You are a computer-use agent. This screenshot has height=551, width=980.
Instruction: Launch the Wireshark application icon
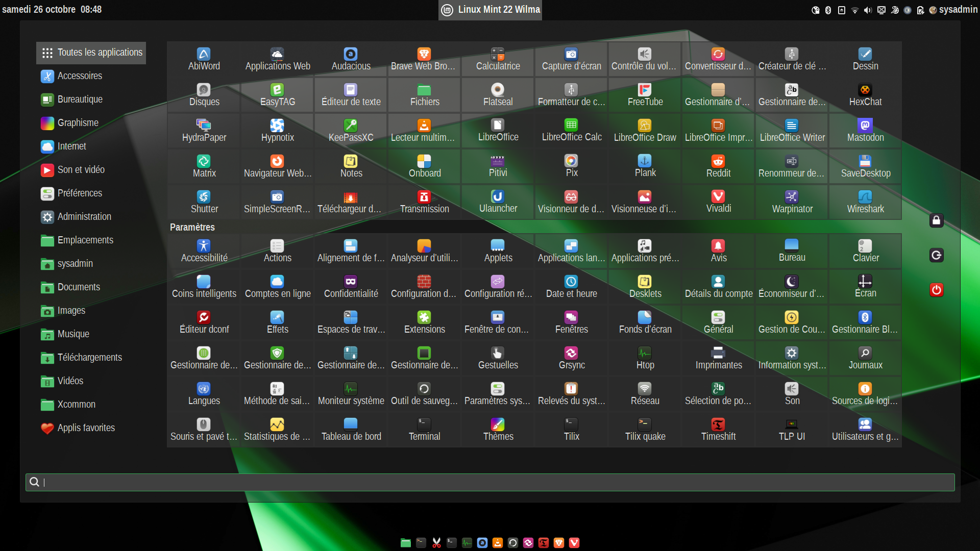(865, 202)
